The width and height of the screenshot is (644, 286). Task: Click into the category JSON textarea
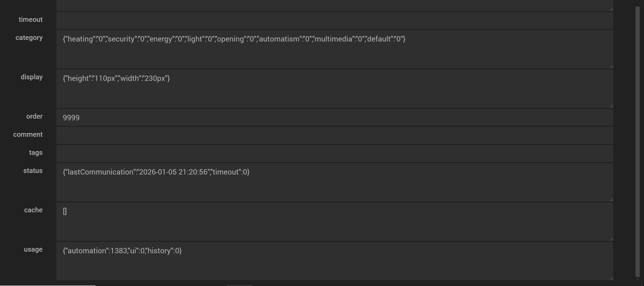tap(334, 49)
